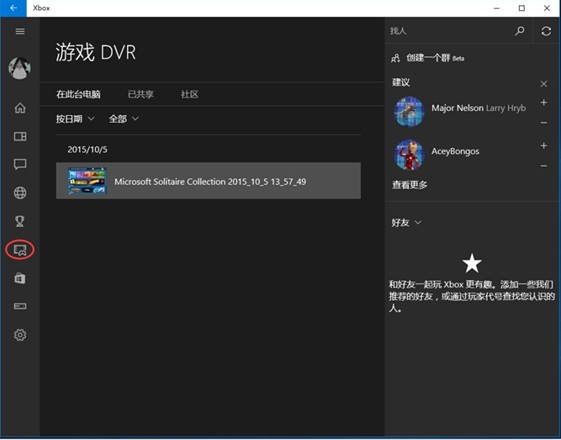Open the Messages chat bubble icon
The height and width of the screenshot is (440, 561).
coord(20,164)
